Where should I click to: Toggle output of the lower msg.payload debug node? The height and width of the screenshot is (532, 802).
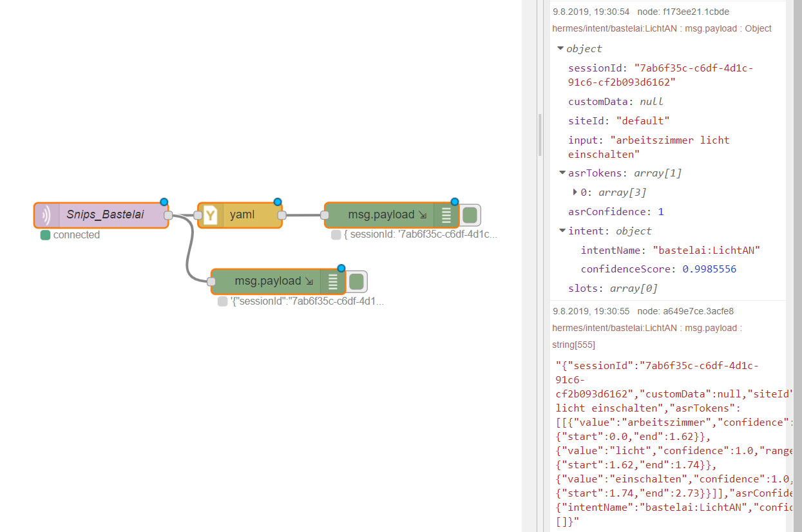click(357, 281)
